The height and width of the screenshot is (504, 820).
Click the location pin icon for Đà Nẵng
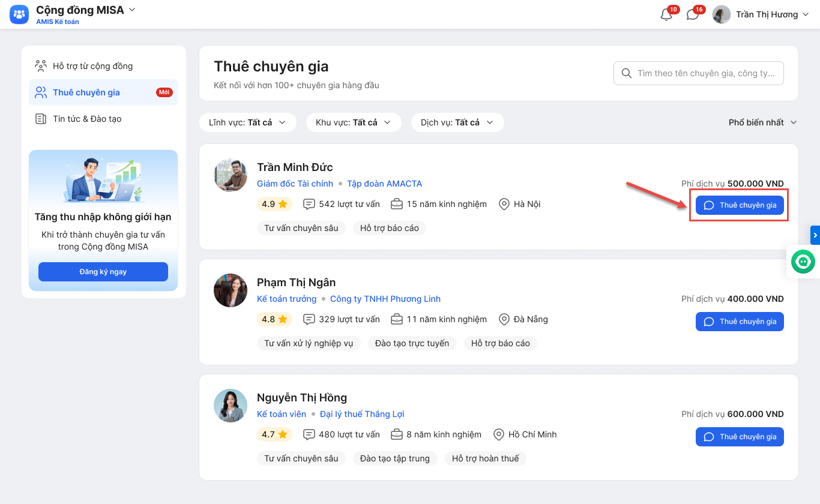tap(504, 319)
